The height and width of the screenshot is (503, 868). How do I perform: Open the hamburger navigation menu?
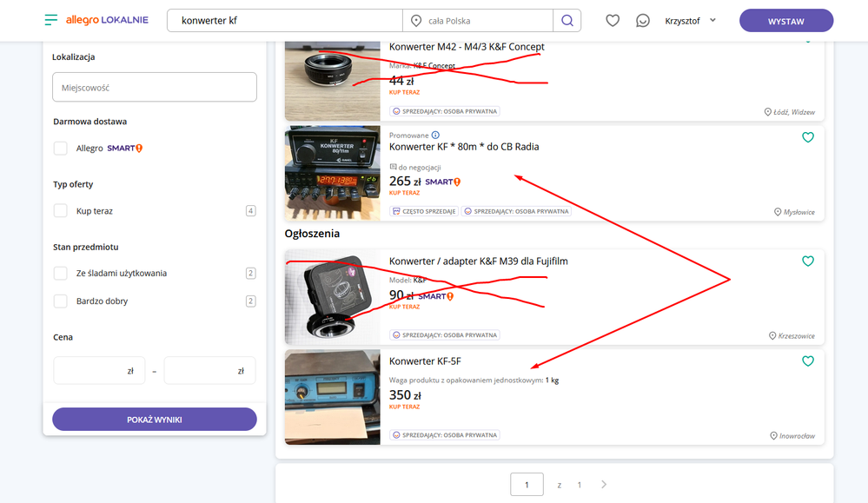coord(50,19)
